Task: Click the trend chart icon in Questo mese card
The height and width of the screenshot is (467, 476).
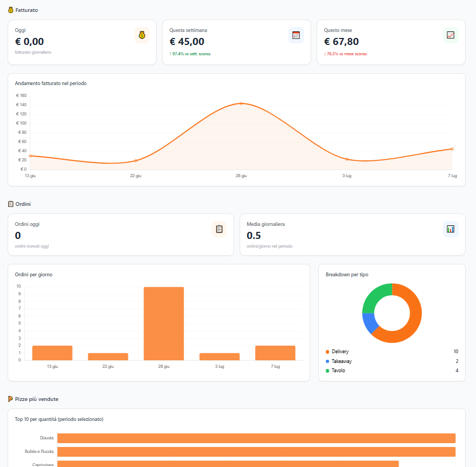Action: (x=451, y=35)
